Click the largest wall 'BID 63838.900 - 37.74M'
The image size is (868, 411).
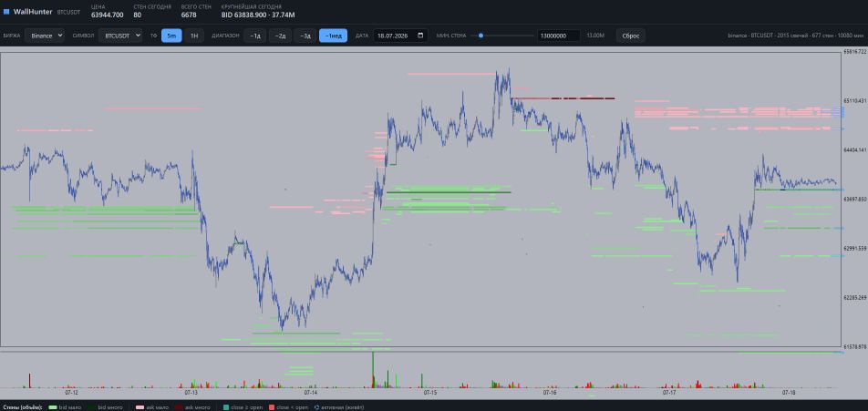(x=258, y=15)
